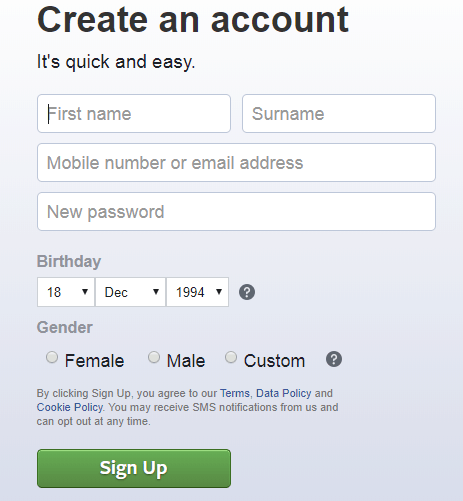Viewport: 463px width, 501px height.
Task: Click into the Surname field
Action: click(x=339, y=114)
